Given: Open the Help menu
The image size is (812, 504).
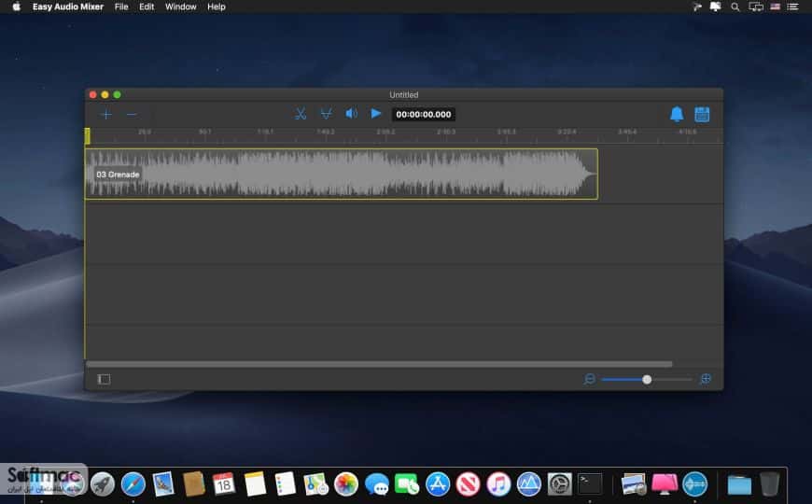Looking at the screenshot, I should [x=217, y=7].
